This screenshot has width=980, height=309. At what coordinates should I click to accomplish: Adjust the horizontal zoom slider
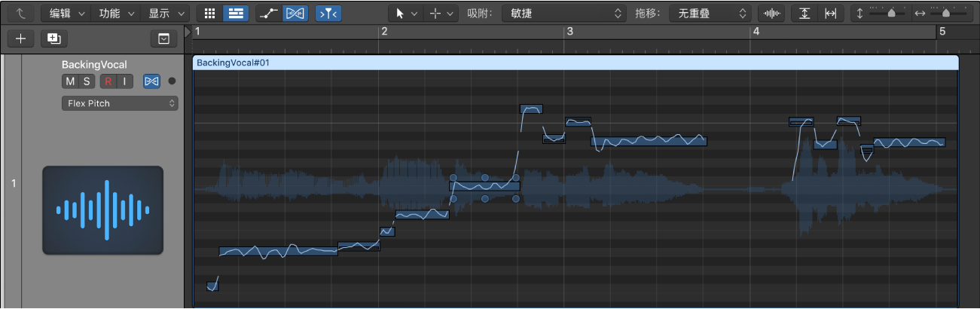(x=949, y=13)
